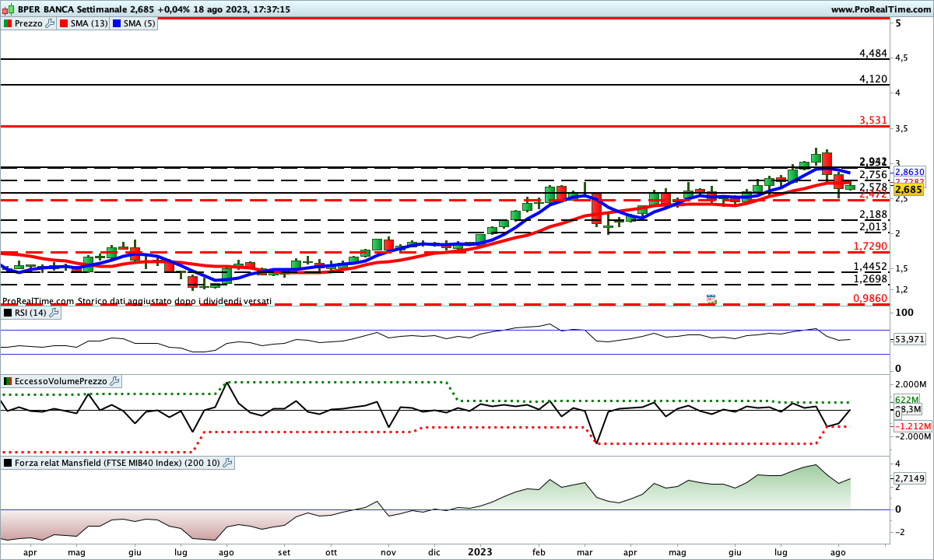Click the 4,120 level label
This screenshot has width=934, height=560.
click(x=873, y=79)
